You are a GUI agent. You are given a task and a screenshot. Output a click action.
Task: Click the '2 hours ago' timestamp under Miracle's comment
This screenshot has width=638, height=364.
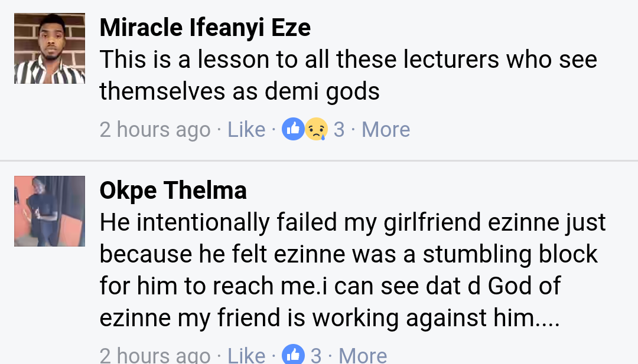(x=155, y=129)
